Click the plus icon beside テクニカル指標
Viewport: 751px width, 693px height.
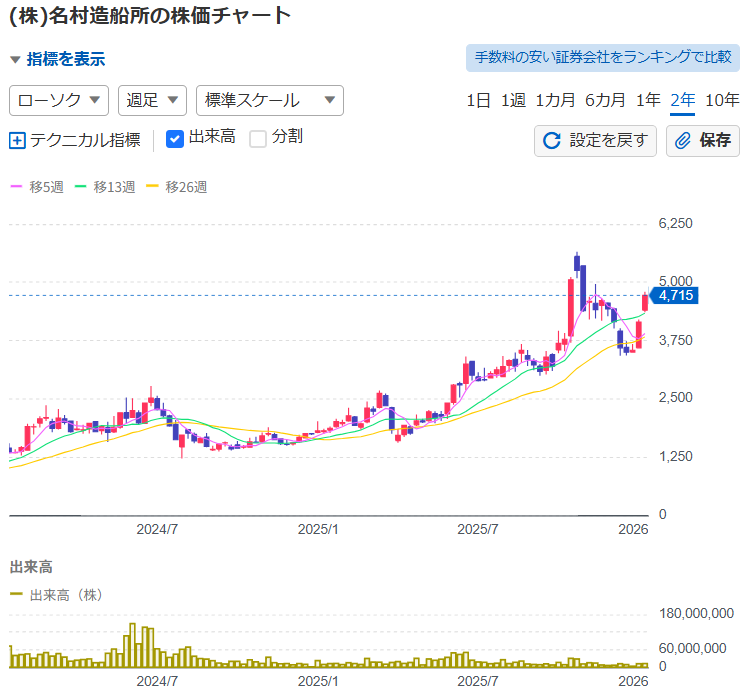coord(16,140)
